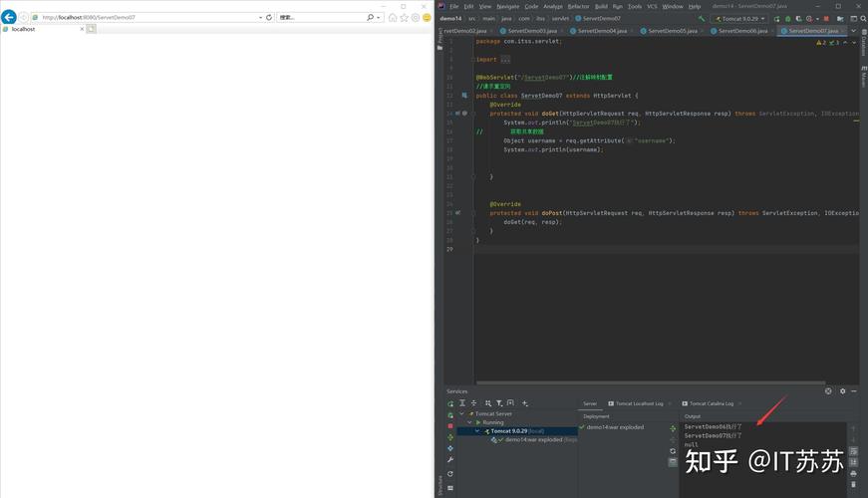Print the console output using printer icon
Viewport: 868px width, 498px height.
(853, 472)
